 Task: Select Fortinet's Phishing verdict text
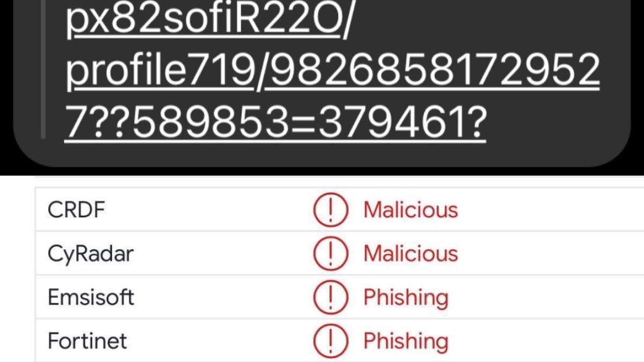(406, 341)
